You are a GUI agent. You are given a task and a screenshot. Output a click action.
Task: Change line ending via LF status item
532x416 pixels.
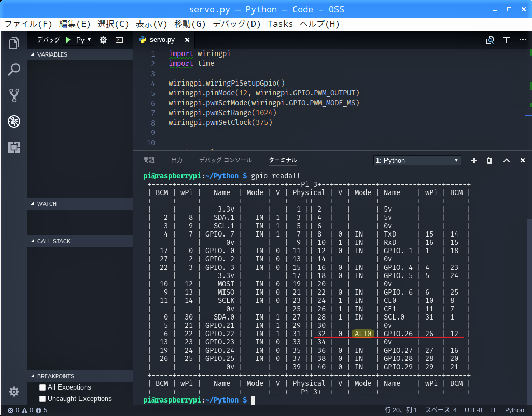[494, 410]
